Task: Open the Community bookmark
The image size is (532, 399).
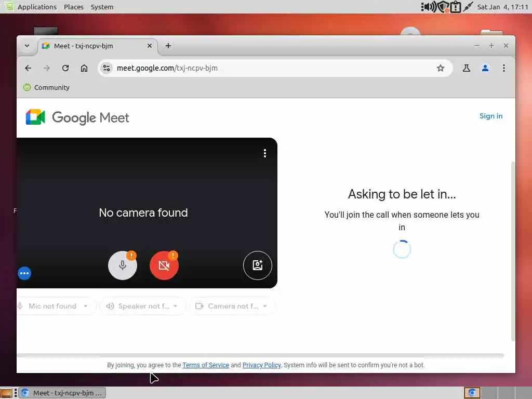Action: [x=46, y=87]
